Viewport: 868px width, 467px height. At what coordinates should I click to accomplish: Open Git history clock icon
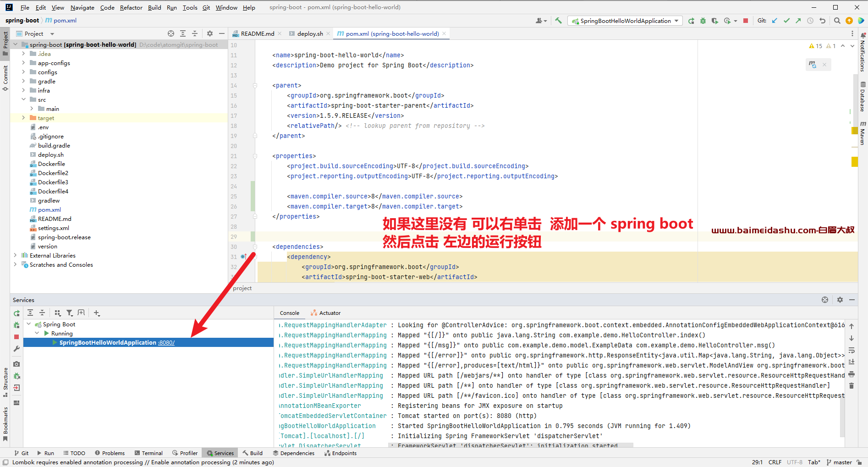810,21
